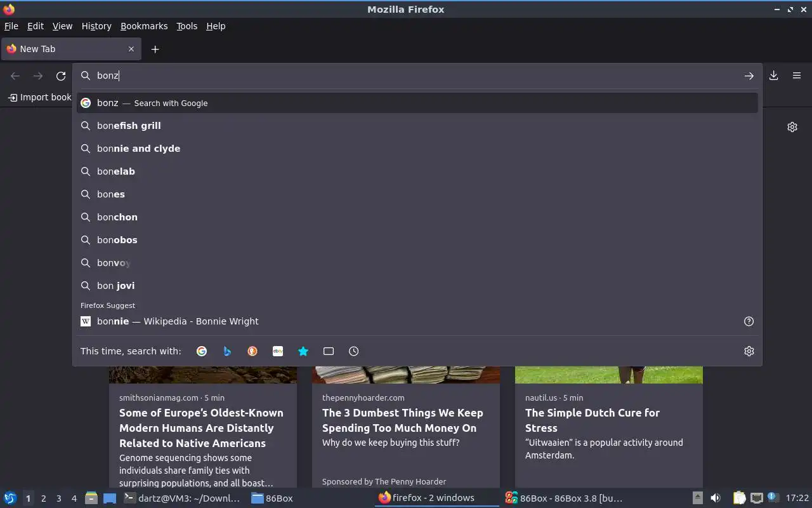Open the dartz@VM3 terminal taskbar entry
The height and width of the screenshot is (508, 812).
tap(183, 498)
